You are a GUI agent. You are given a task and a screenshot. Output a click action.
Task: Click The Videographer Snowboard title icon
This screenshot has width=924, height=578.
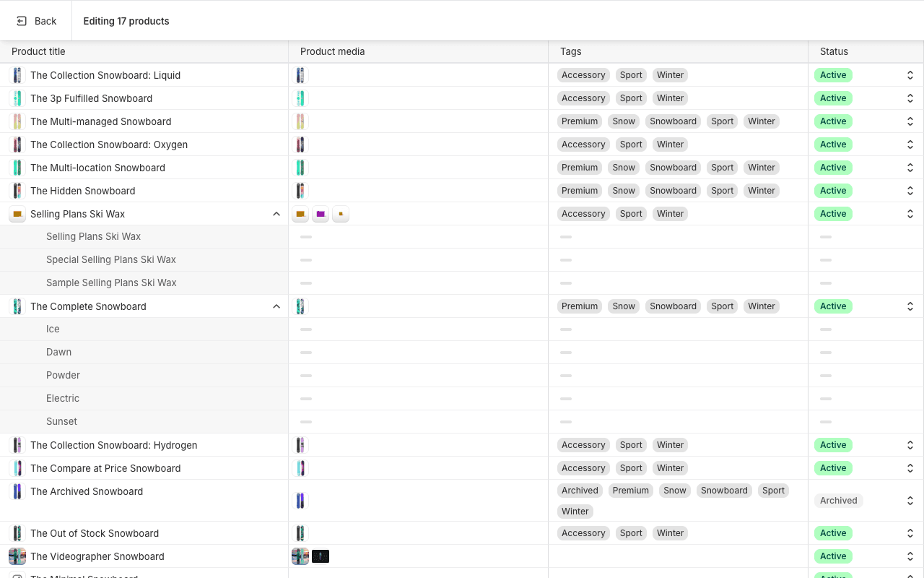coord(17,556)
